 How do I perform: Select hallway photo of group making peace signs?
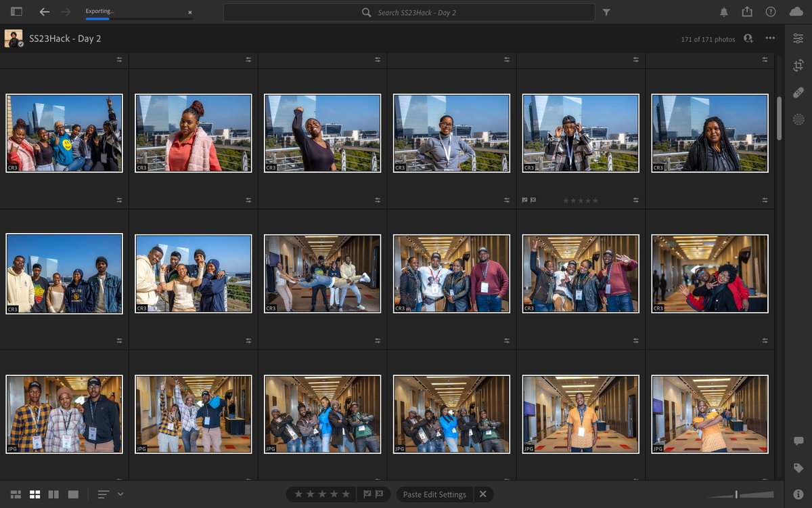tap(581, 274)
